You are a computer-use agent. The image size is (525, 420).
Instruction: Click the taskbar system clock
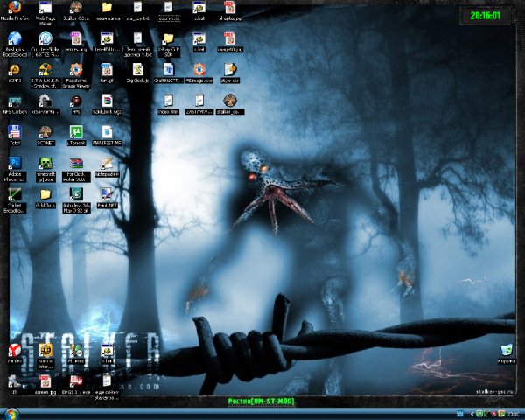[514, 414]
